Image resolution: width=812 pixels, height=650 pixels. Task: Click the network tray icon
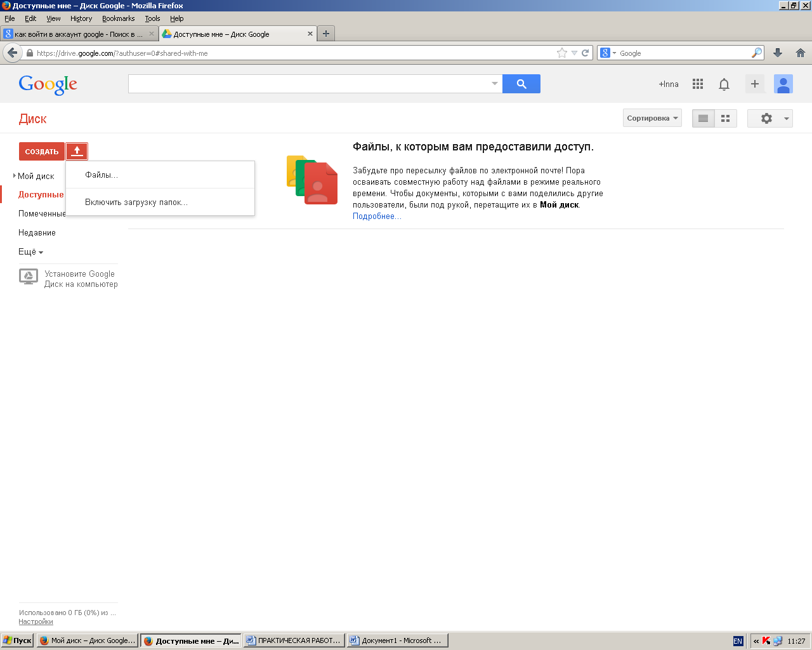(x=778, y=641)
